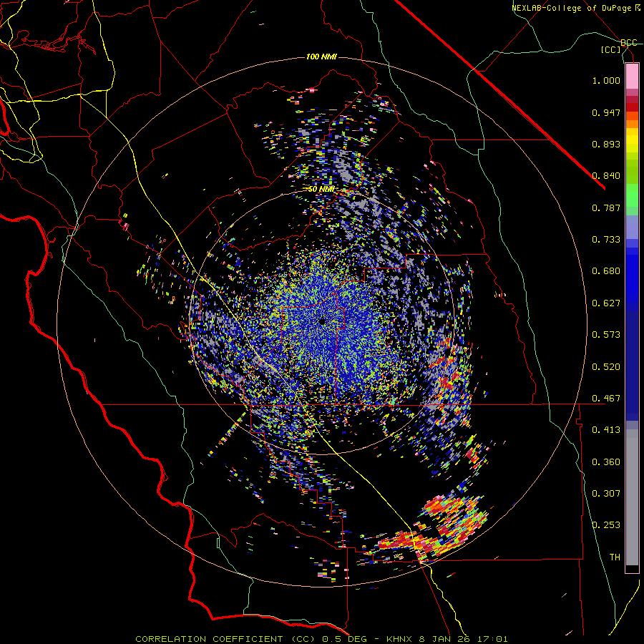Pick the orange segment of the color bar
This screenshot has height=644, width=644.
(x=632, y=125)
